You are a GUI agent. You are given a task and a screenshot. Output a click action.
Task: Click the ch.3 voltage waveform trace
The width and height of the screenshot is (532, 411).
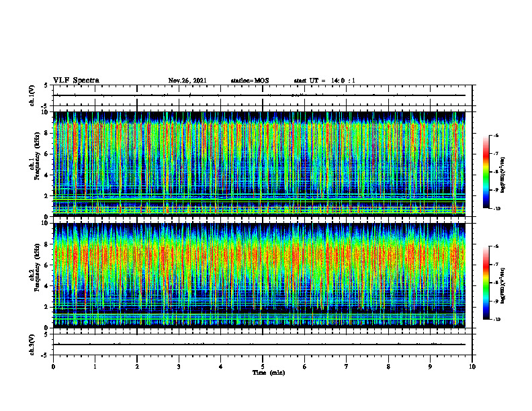click(259, 345)
